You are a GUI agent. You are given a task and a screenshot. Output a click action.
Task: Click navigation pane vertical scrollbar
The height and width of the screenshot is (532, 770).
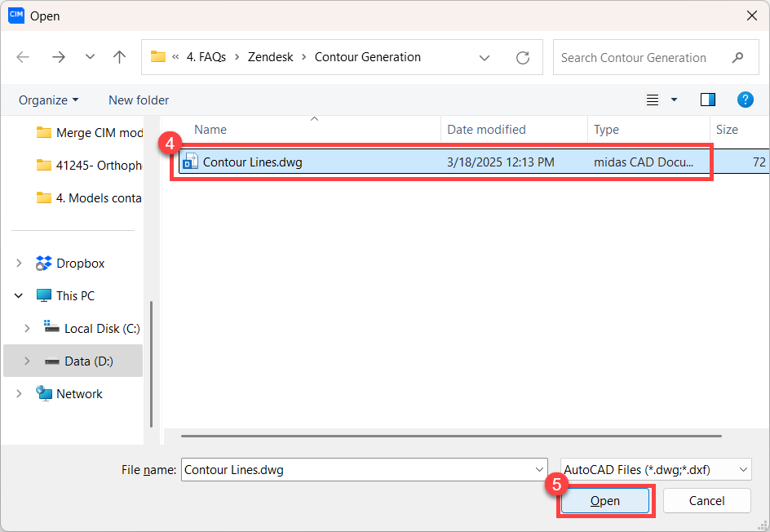[151, 364]
